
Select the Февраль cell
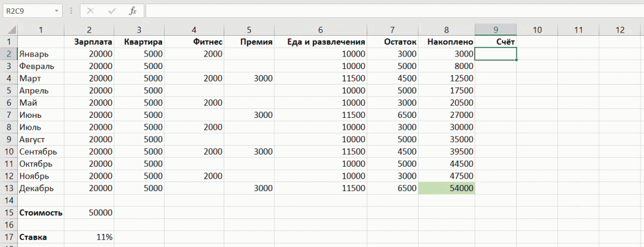click(x=41, y=66)
